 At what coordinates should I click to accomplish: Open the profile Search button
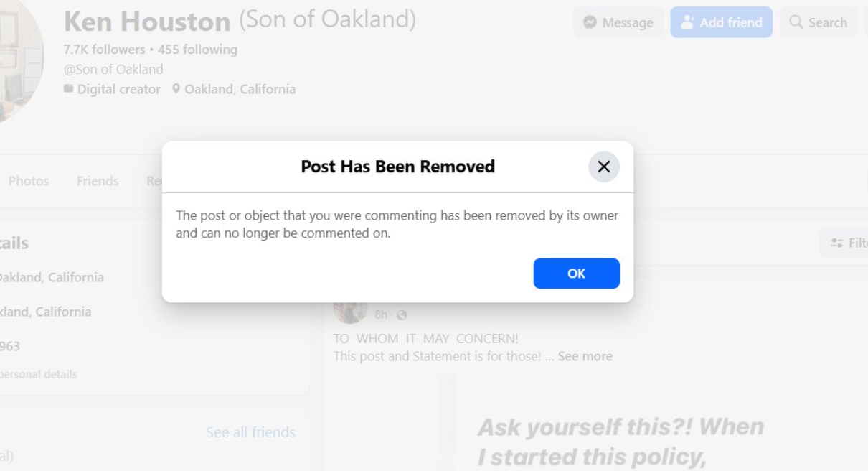(819, 22)
